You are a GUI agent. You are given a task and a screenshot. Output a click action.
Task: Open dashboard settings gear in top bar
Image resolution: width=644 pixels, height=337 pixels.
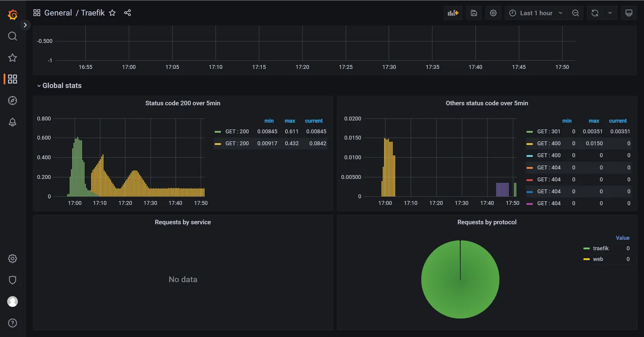[x=493, y=13]
